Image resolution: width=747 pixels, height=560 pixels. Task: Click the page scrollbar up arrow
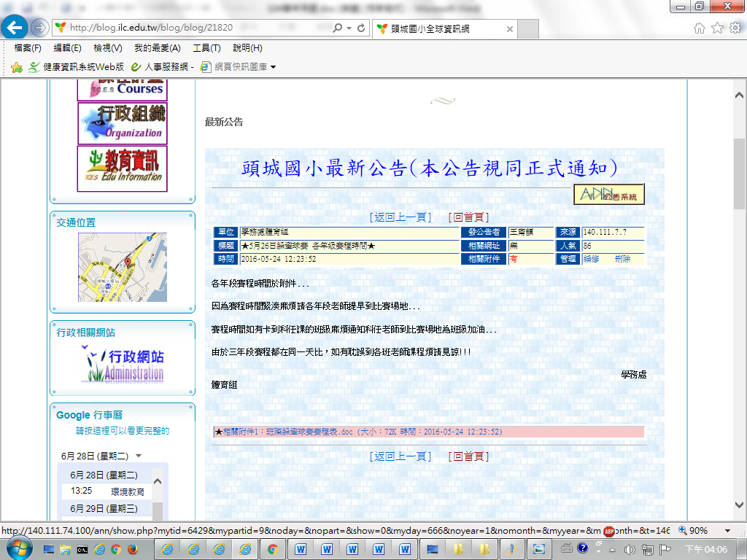point(739,96)
